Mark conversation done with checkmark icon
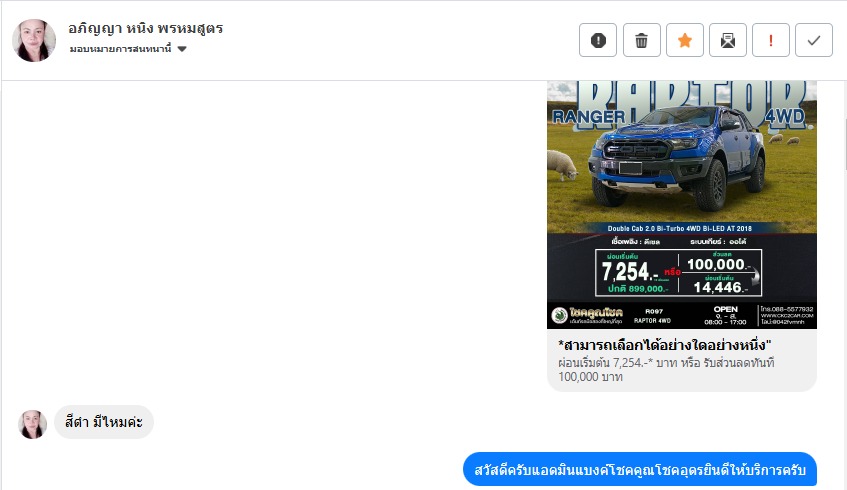847x490 pixels. click(x=814, y=40)
